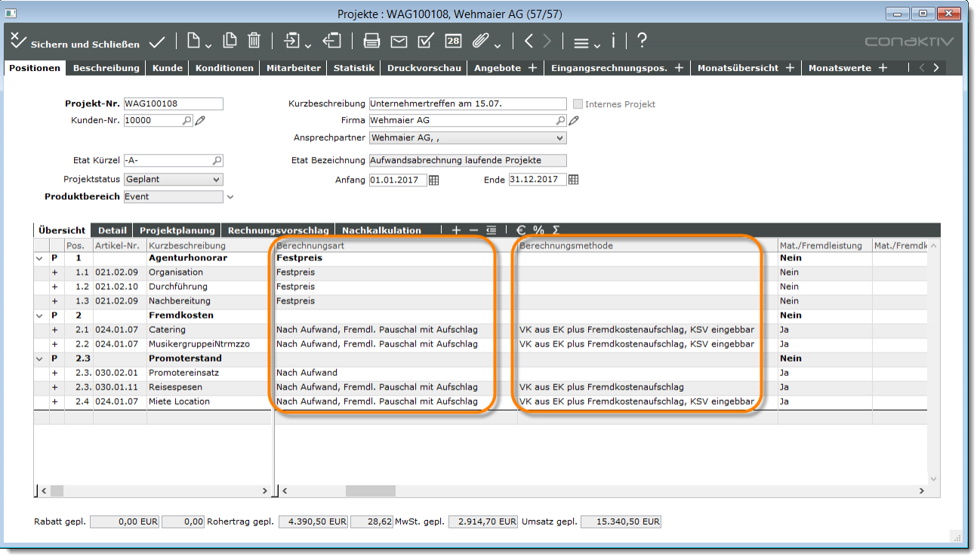Viewport: 980px width, 560px height.
Task: Collapse the Fremdkosten position group
Action: pyautogui.click(x=39, y=315)
